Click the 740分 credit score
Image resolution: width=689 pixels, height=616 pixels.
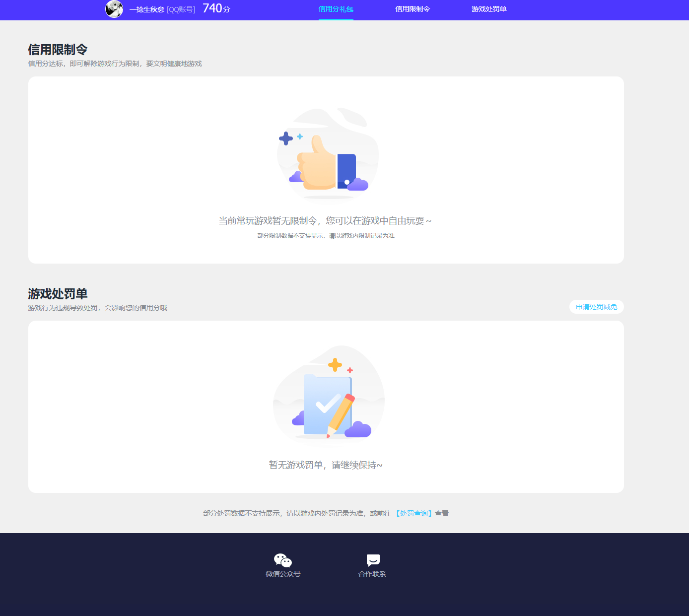tap(216, 8)
